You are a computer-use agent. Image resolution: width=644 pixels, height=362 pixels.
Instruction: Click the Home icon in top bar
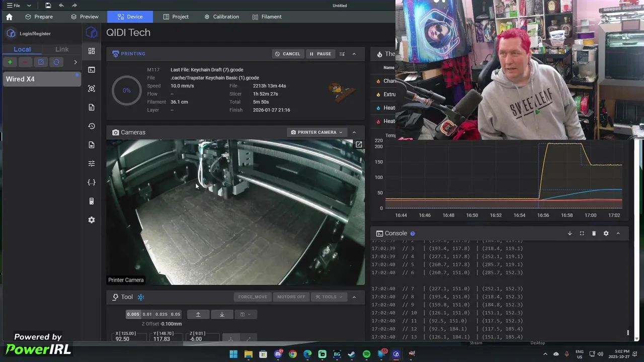tap(9, 17)
